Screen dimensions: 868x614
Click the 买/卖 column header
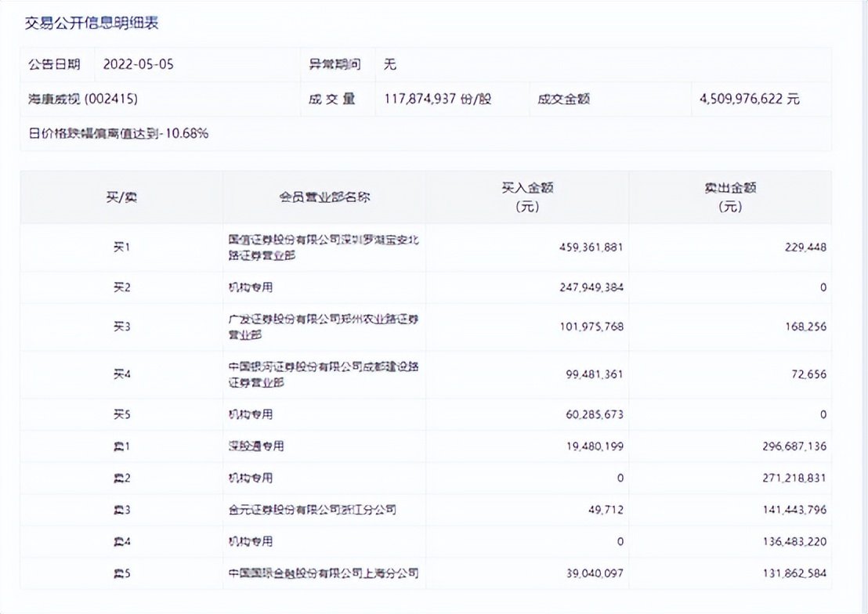pos(121,197)
